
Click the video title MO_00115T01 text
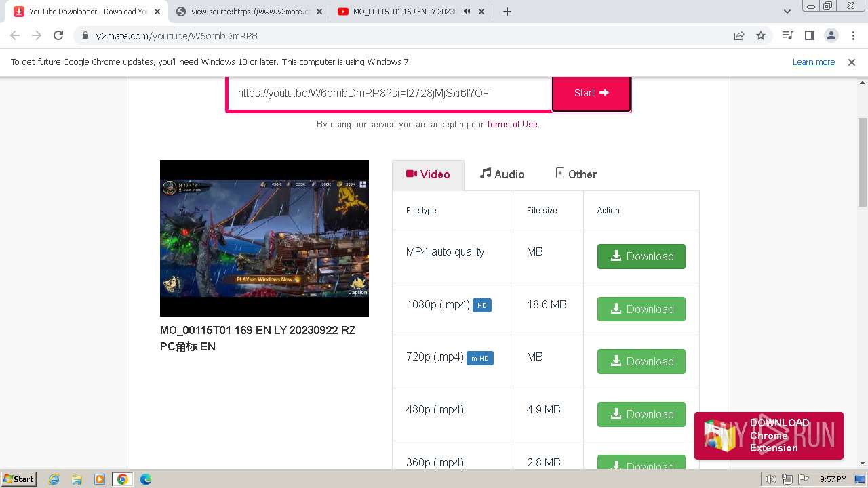tap(258, 338)
